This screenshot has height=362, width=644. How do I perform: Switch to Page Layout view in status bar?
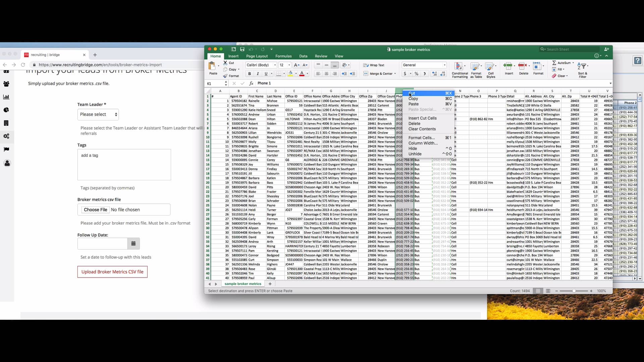pos(548,291)
